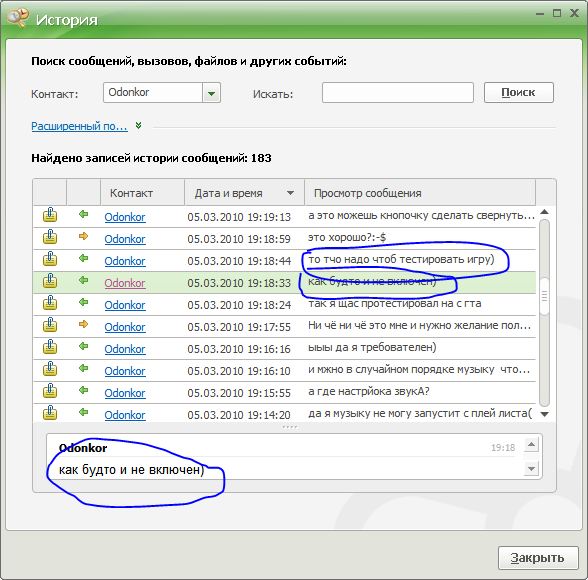Screen dimensions: 588x580
Task: Click the message preview scroll down arrow
Action: click(531, 468)
